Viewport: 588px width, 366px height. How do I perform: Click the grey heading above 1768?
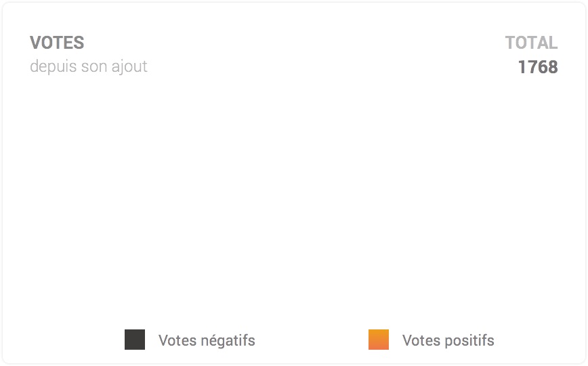[531, 43]
